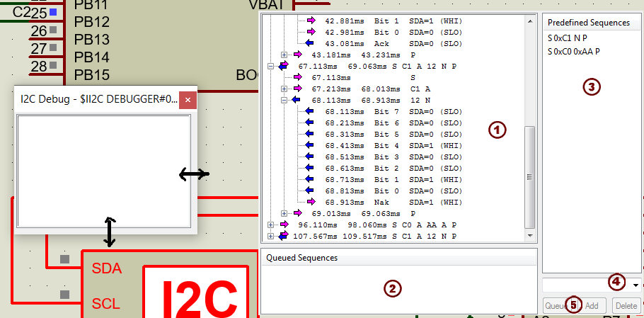
Task: Select the 43.081ms Ack SDA=0 row text
Action: click(394, 43)
